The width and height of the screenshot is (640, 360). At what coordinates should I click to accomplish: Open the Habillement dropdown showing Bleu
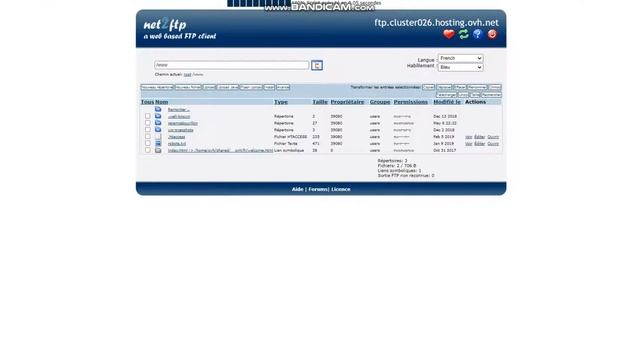pyautogui.click(x=460, y=67)
